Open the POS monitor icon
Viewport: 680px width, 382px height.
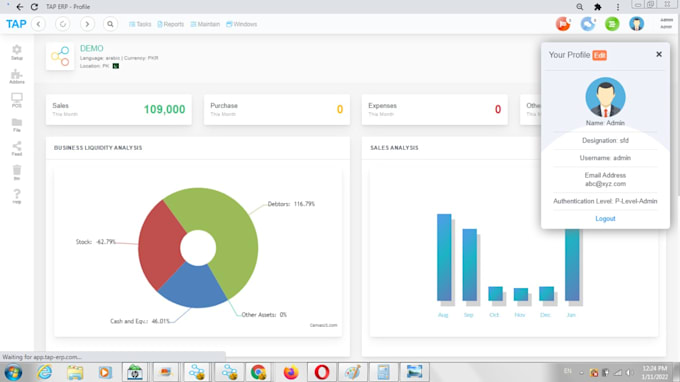tap(16, 100)
